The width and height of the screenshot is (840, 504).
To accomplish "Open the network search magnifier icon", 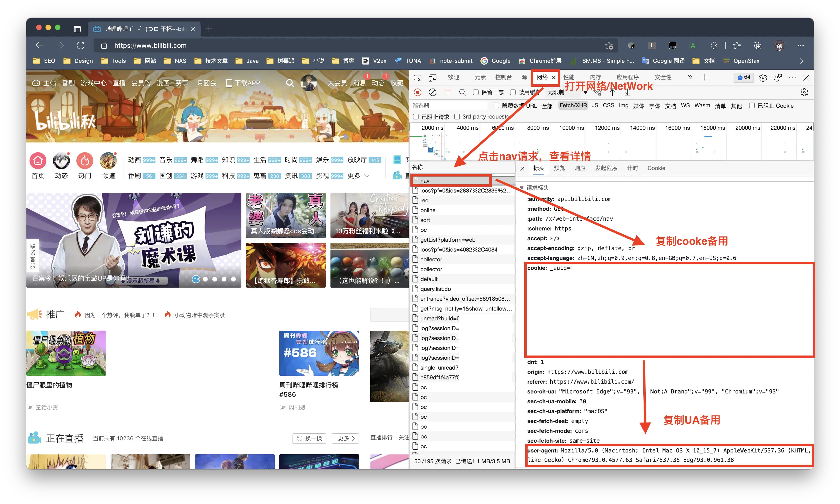I will tap(462, 92).
